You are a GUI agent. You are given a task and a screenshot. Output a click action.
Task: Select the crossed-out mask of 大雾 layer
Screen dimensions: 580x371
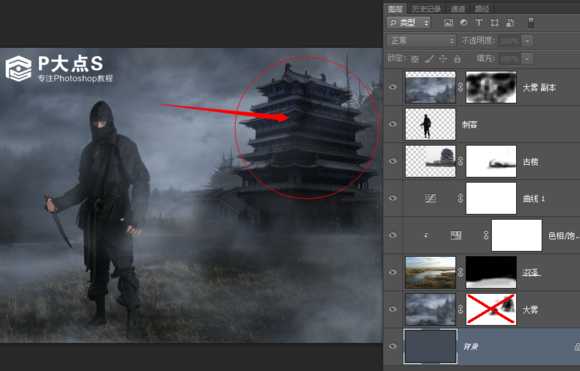(x=491, y=309)
